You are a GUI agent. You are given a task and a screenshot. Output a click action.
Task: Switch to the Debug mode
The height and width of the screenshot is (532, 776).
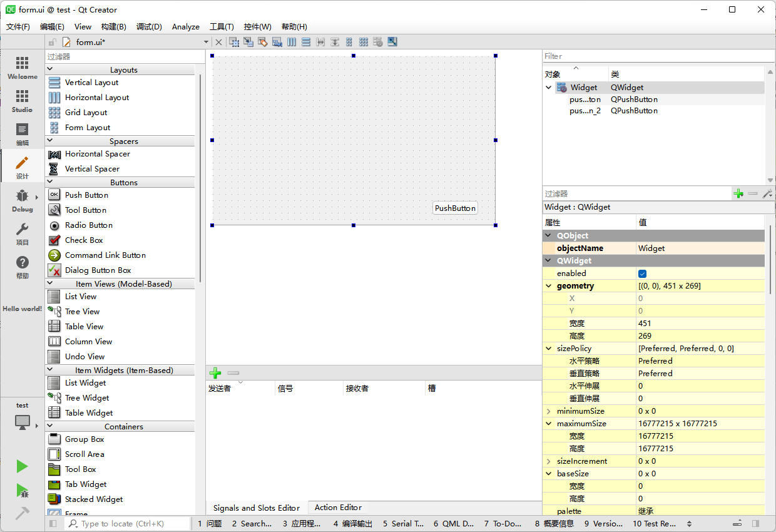tap(23, 200)
